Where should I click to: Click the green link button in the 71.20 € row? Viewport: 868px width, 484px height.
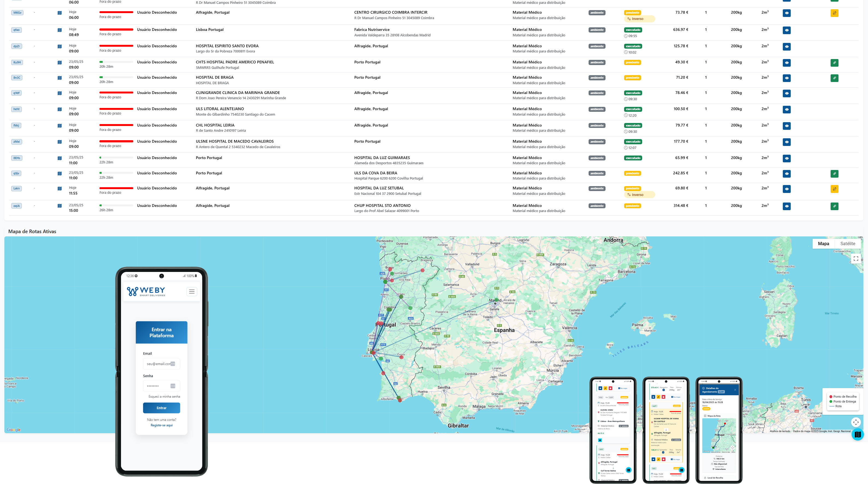pyautogui.click(x=834, y=78)
